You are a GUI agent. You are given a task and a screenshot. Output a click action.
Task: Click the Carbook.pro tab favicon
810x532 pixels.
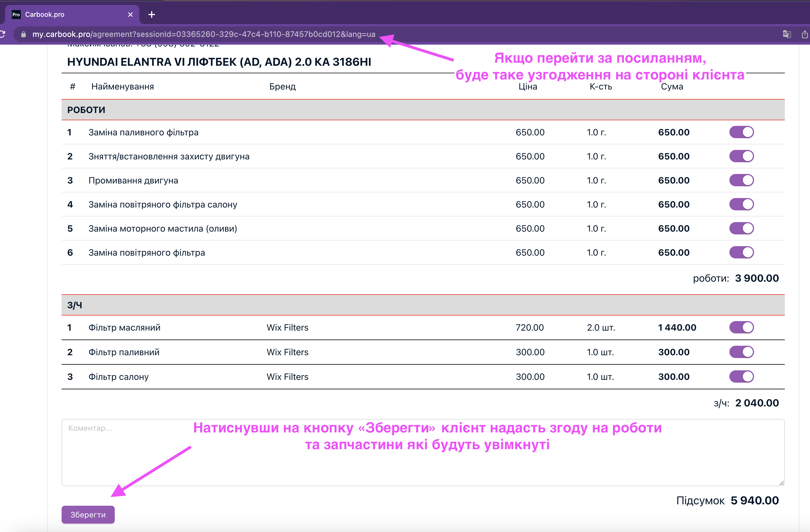click(16, 14)
